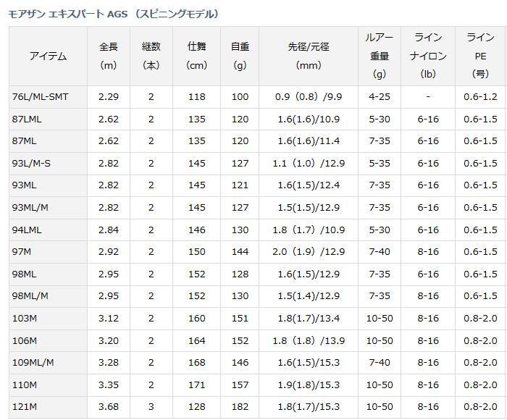Click the ルアー重量 (g) header
The image size is (507, 420).
[x=380, y=56]
